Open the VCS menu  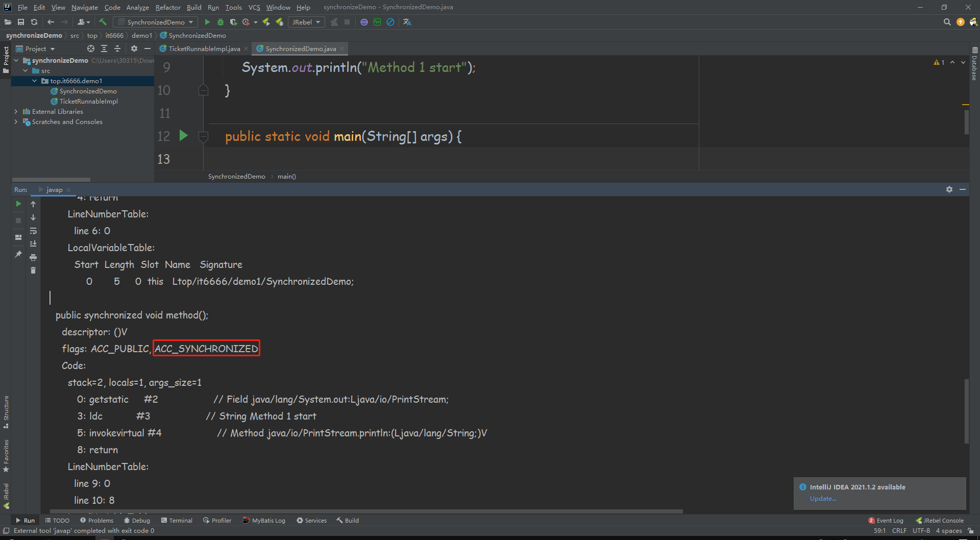254,7
